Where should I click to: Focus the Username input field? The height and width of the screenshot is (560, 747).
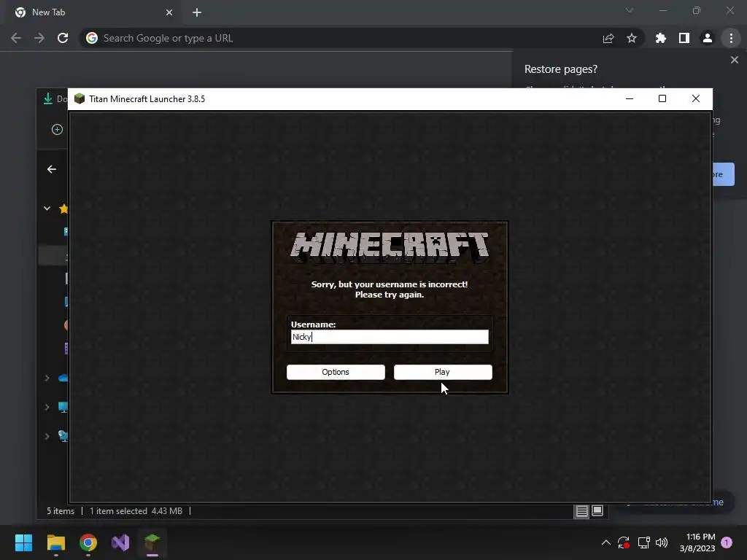tap(390, 337)
